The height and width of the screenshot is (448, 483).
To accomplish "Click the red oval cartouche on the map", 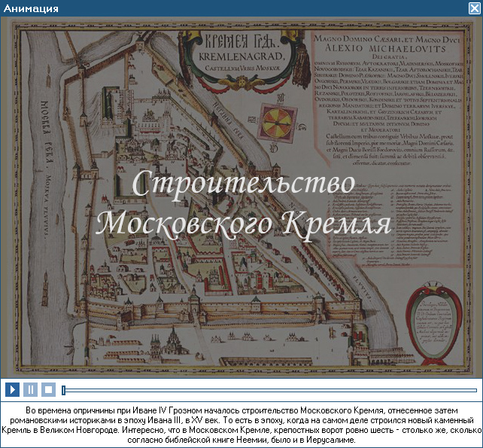I will point(433,323).
